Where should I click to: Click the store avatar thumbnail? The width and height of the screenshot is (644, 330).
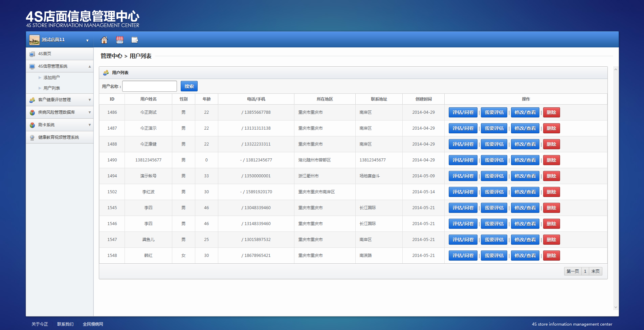click(34, 40)
